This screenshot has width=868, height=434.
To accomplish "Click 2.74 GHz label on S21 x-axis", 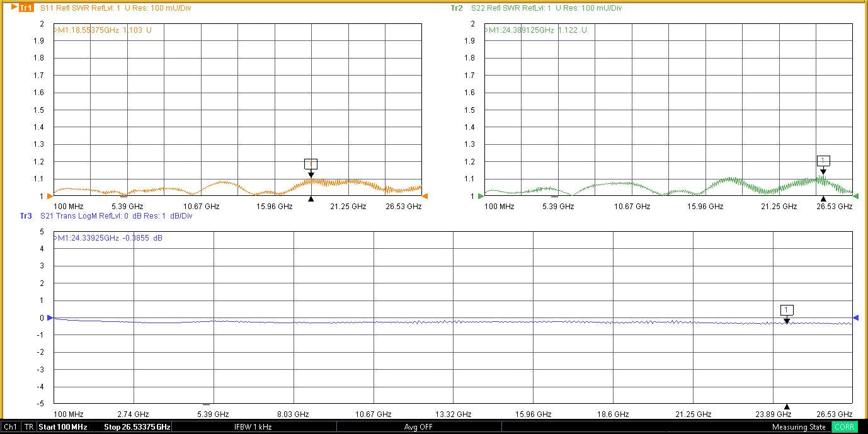I will 134,414.
